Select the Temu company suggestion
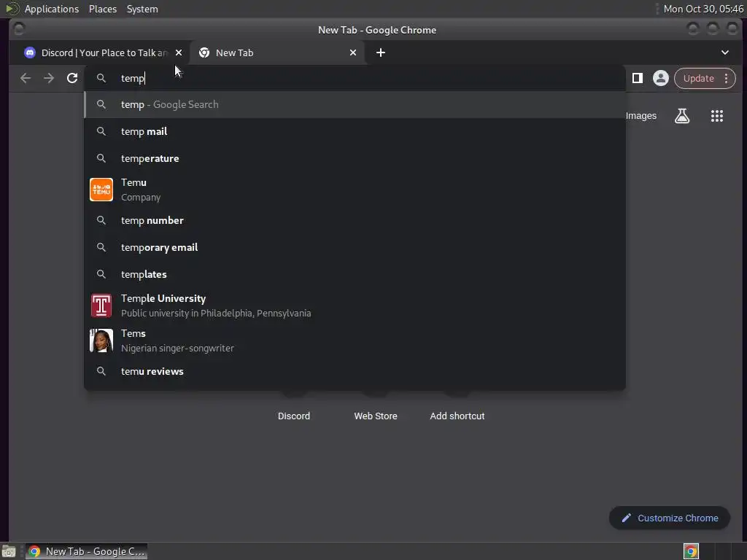747x560 pixels. click(x=355, y=190)
